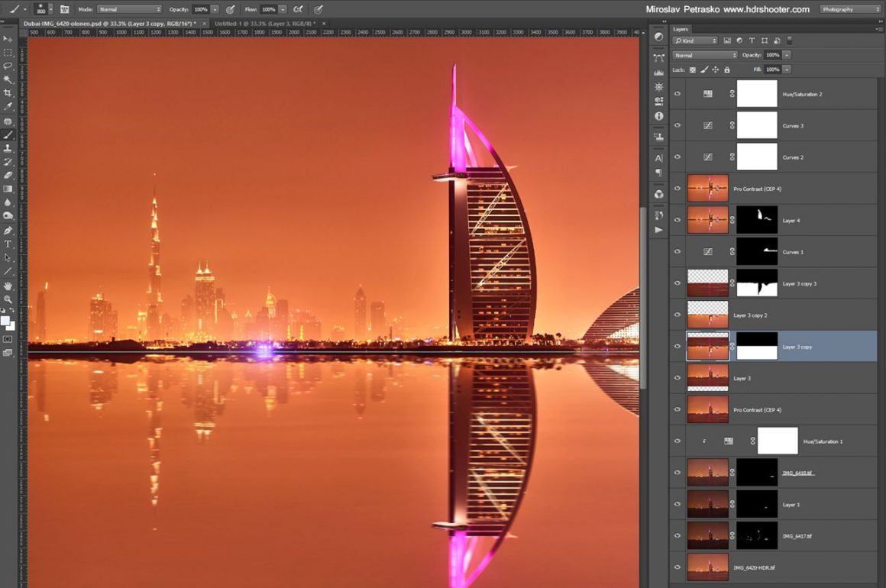The width and height of the screenshot is (886, 588).
Task: Toggle tablet pressure for size
Action: (319, 9)
